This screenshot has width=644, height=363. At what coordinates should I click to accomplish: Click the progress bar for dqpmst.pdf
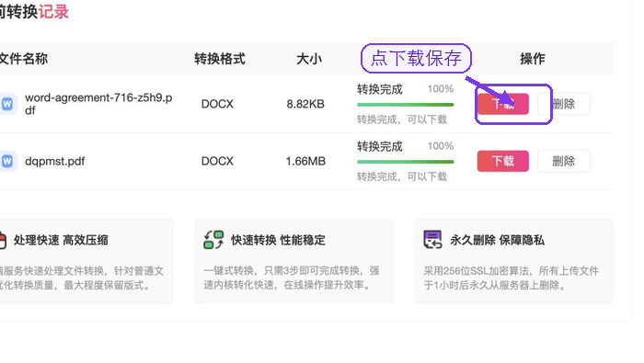[406, 162]
